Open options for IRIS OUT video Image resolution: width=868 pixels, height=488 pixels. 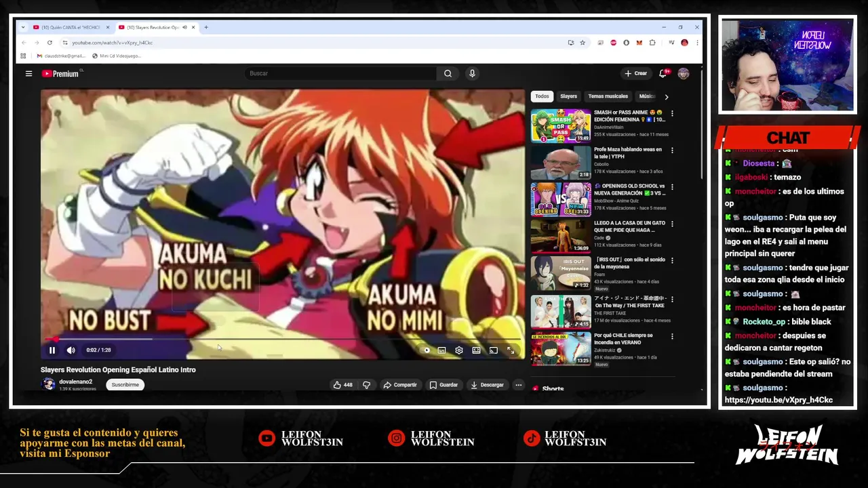[672, 261]
